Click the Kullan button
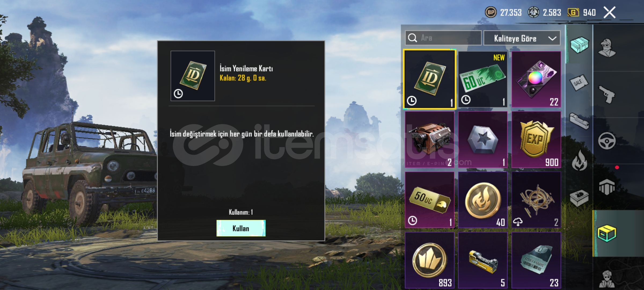The width and height of the screenshot is (644, 290). click(241, 228)
